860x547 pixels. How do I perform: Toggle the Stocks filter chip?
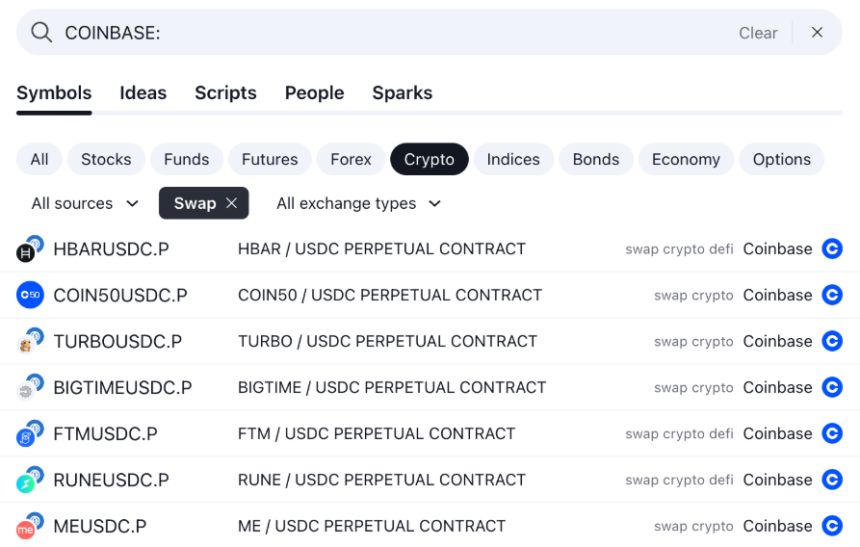(106, 159)
